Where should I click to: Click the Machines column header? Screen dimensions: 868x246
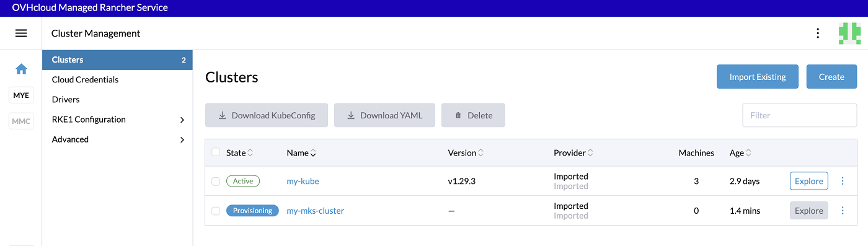point(696,153)
